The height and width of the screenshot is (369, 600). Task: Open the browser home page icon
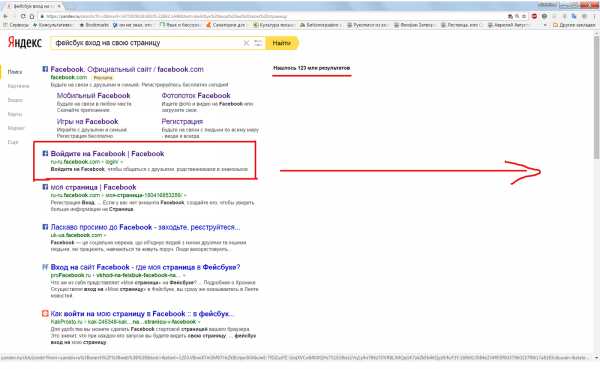[32, 16]
